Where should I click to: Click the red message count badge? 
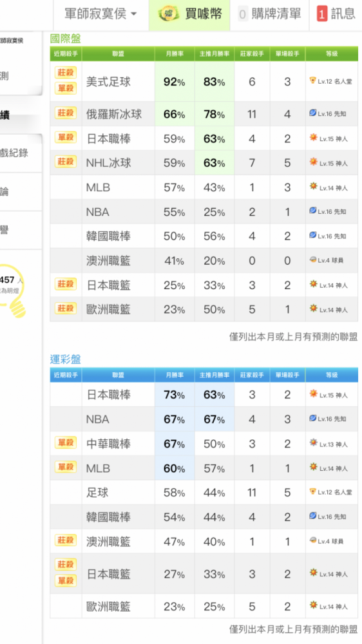coord(322,15)
